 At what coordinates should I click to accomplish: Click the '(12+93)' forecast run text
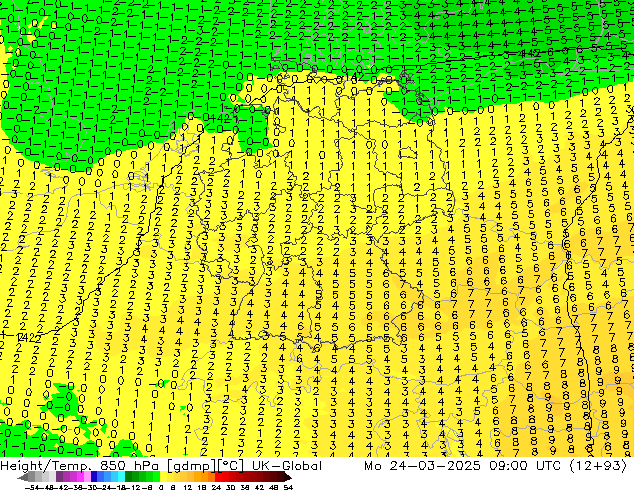pos(598,466)
